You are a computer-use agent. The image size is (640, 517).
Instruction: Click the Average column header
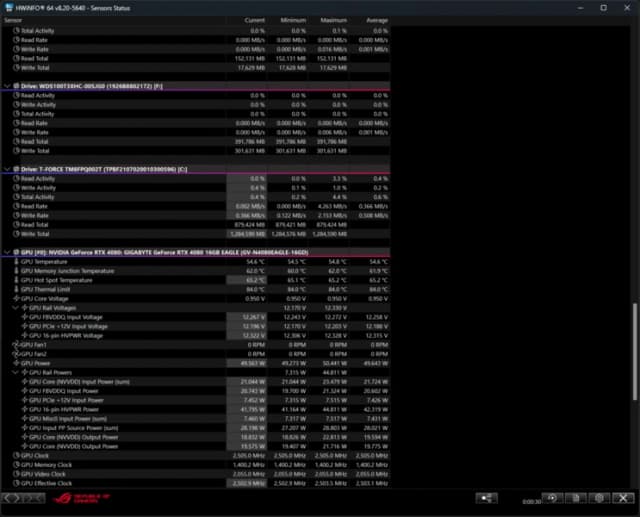pyautogui.click(x=376, y=20)
